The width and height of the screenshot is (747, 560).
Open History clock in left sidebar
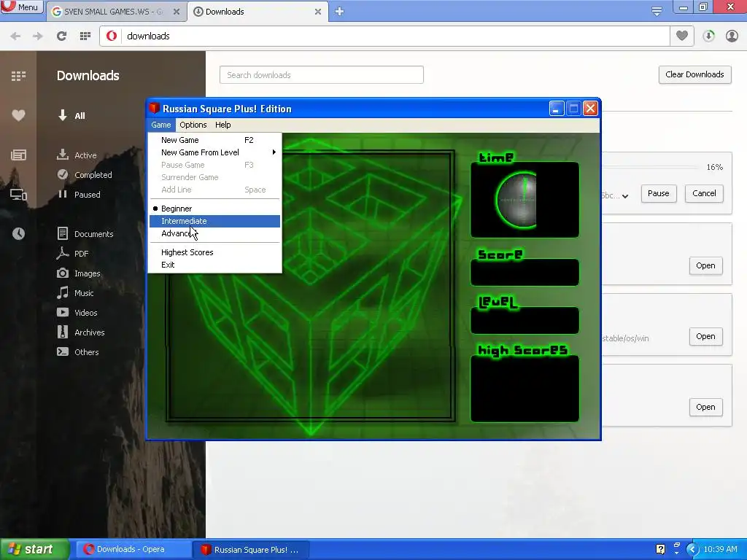18,233
